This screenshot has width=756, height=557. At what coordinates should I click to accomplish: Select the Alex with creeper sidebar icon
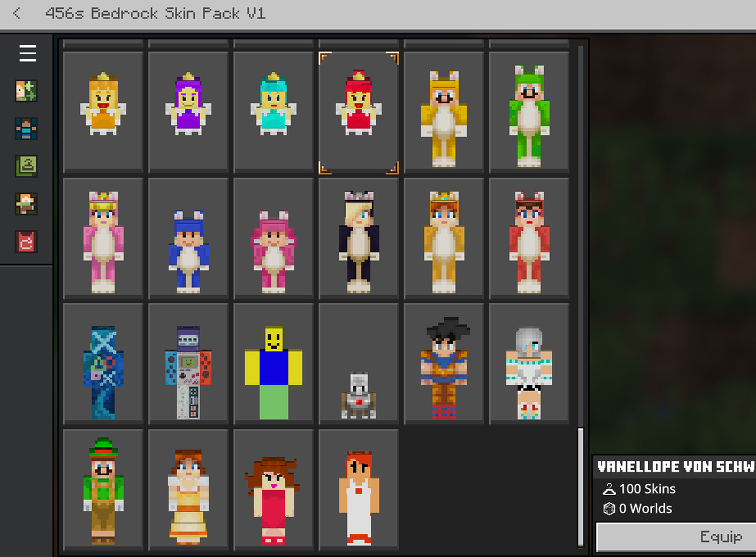26,91
